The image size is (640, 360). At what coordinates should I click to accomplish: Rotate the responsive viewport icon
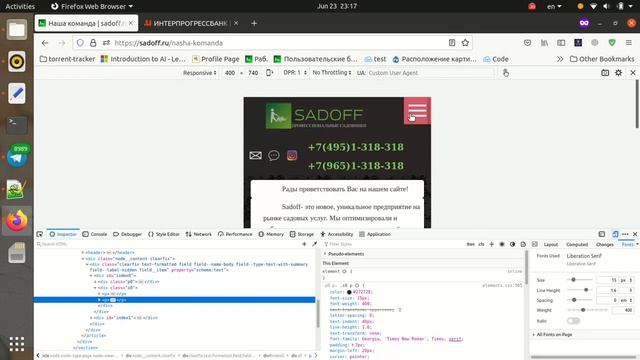point(269,73)
